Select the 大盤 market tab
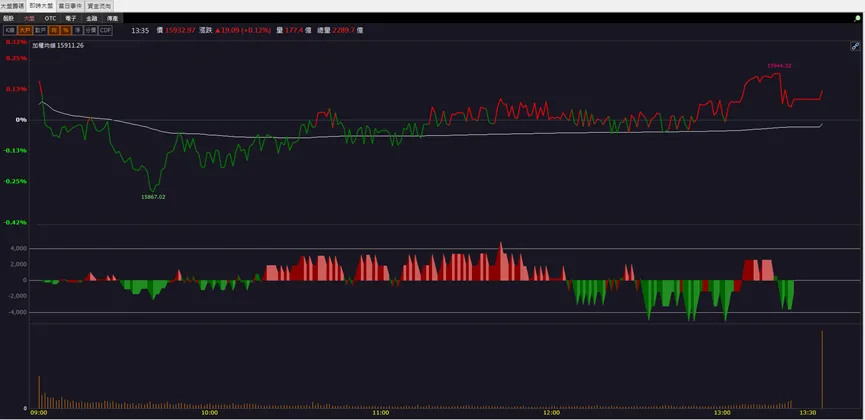 point(29,18)
